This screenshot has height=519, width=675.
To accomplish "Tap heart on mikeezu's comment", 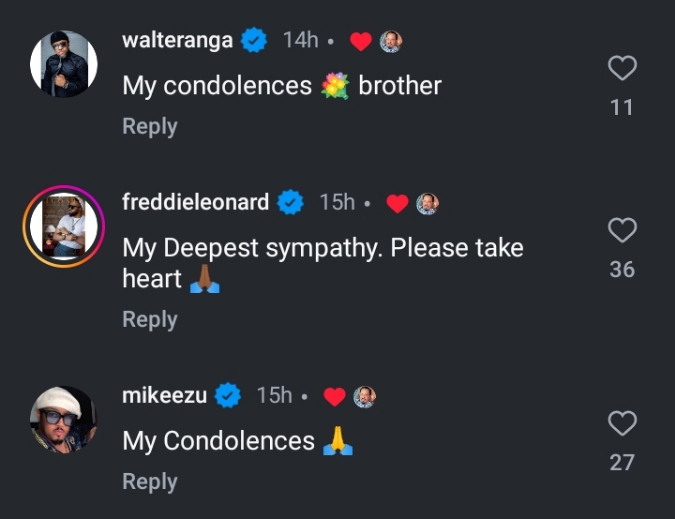I will (622, 423).
